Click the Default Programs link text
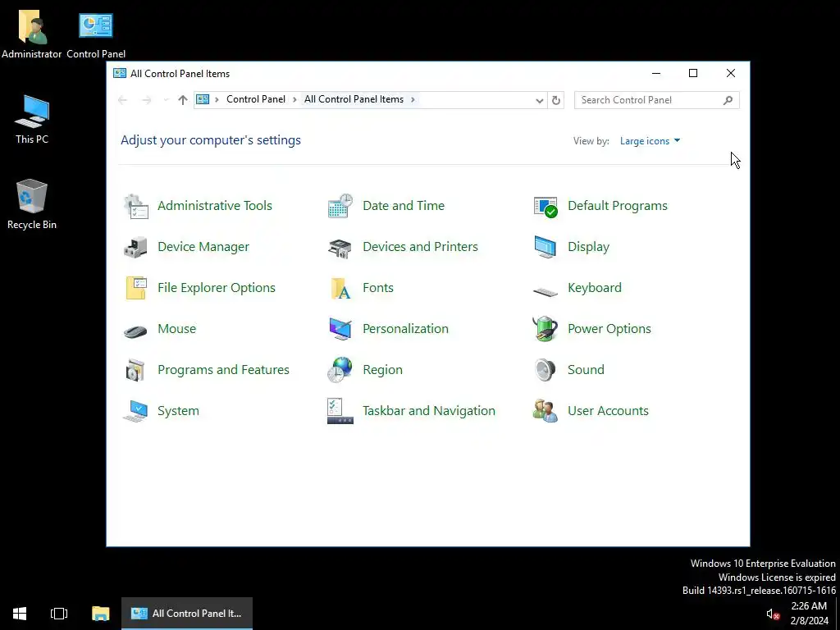This screenshot has height=630, width=840. 618,206
